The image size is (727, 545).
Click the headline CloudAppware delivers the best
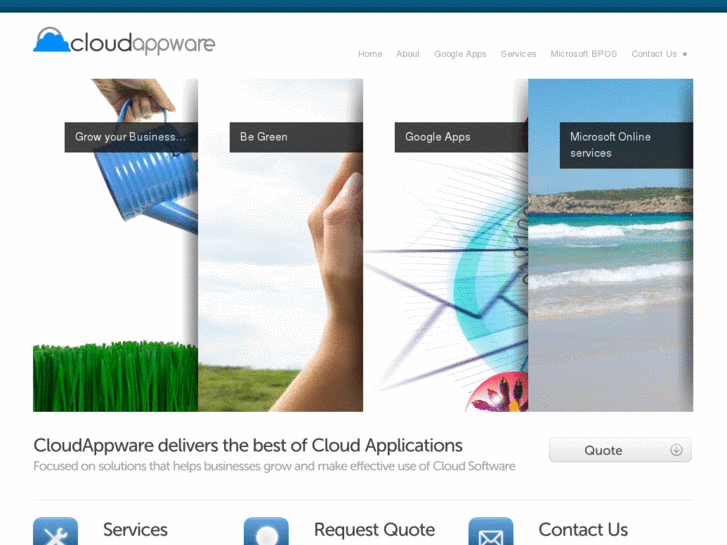[248, 445]
